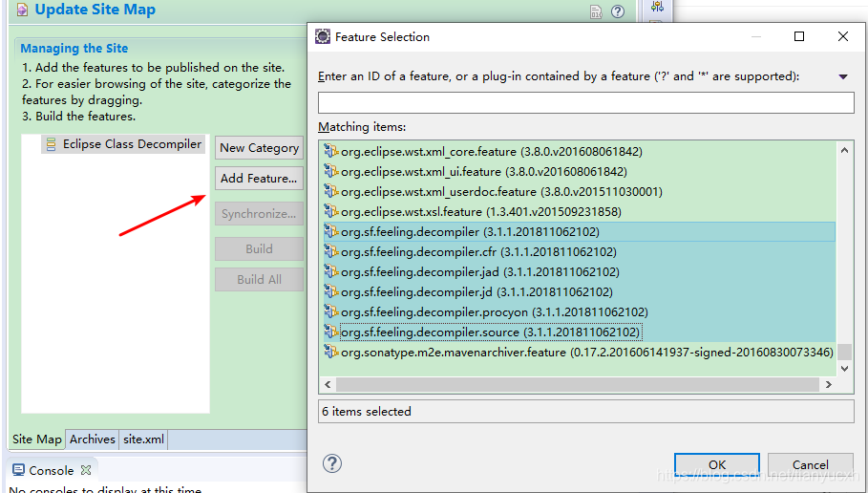868x493 pixels.
Task: Click the OK button in Feature Selection
Action: (x=717, y=464)
